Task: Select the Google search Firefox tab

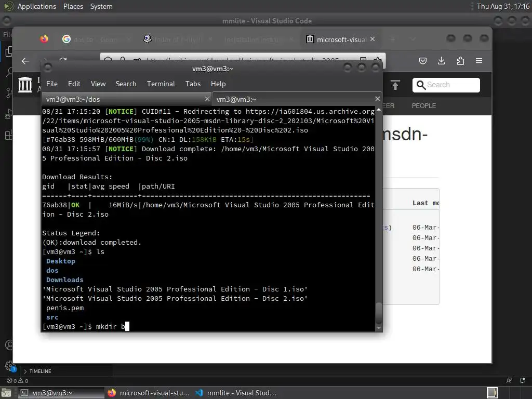Action: click(x=96, y=39)
